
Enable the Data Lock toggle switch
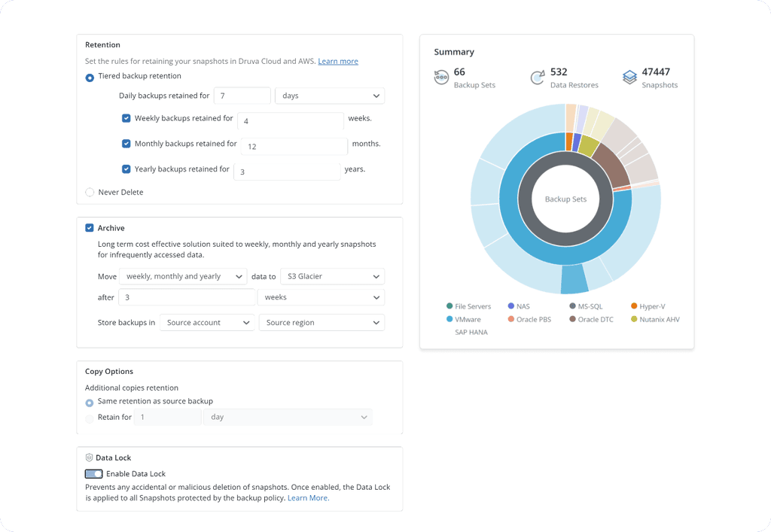(93, 474)
